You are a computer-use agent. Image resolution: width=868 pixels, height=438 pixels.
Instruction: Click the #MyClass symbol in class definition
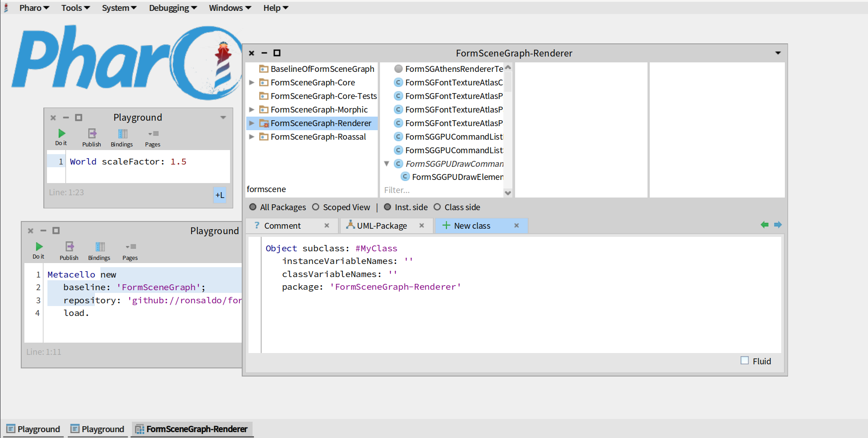click(376, 248)
